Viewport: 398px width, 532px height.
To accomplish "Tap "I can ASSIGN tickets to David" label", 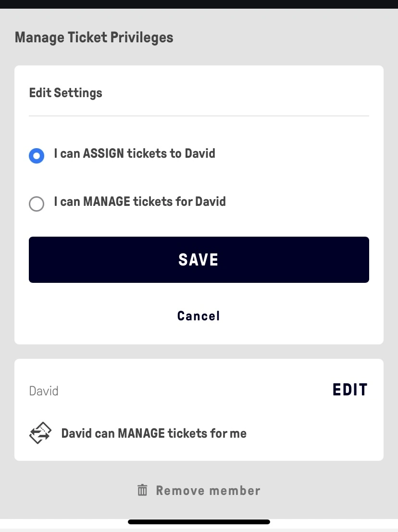I will (135, 154).
